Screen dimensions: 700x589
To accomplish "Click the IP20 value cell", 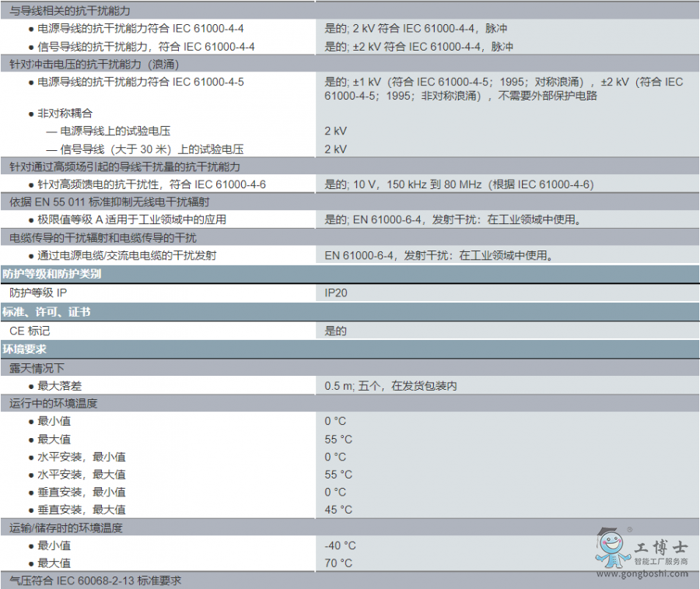I will pyautogui.click(x=337, y=293).
